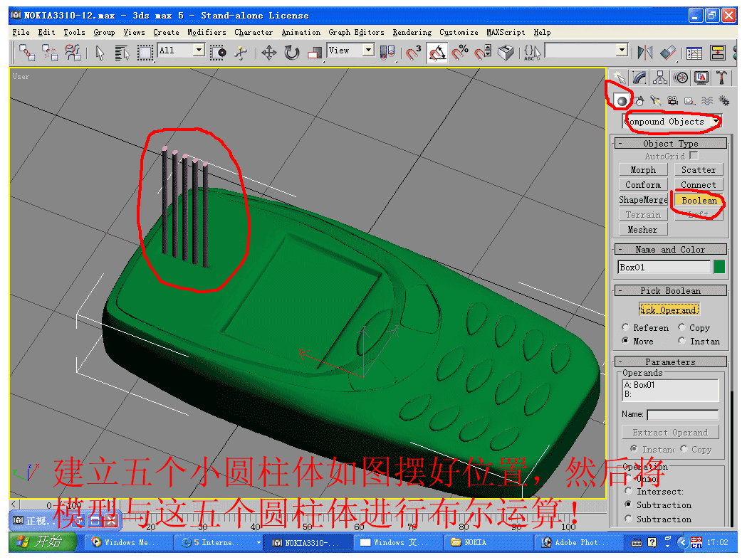Screen dimensions: 747x560
Task: Click the Mirror Selected Objects icon
Action: tap(645, 52)
